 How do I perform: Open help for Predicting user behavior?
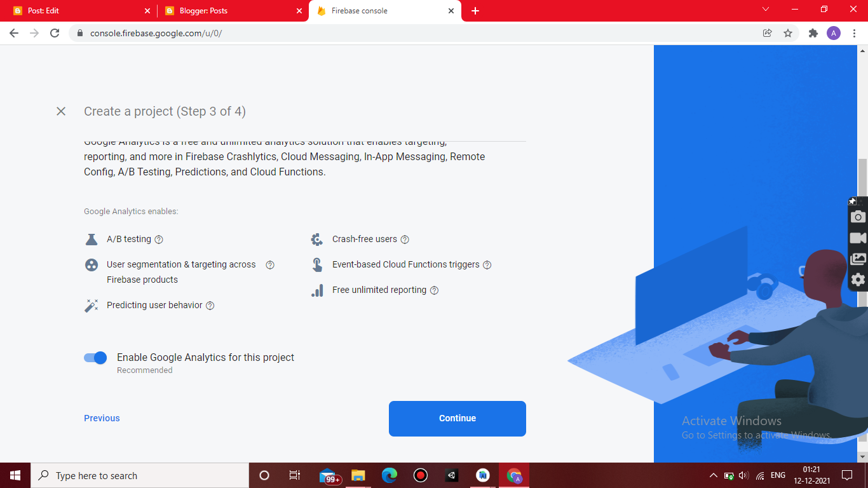tap(210, 306)
